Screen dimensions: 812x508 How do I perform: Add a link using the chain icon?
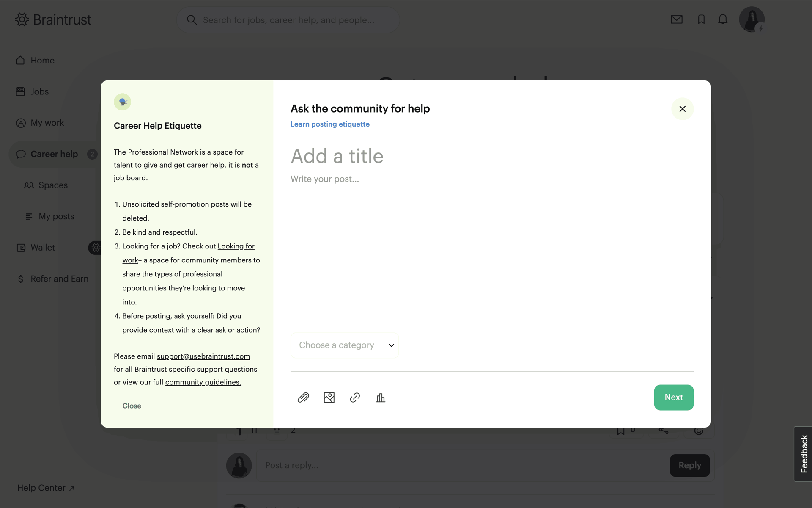point(355,398)
